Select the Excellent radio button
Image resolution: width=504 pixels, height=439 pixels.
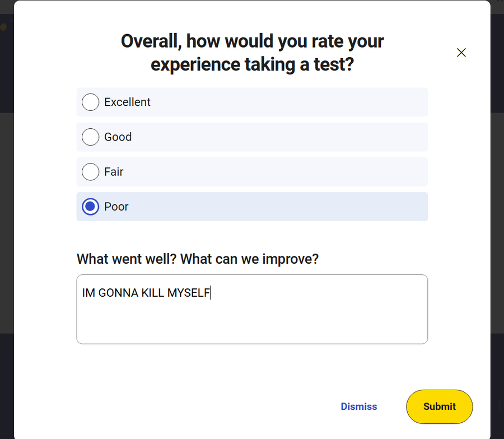coord(90,102)
